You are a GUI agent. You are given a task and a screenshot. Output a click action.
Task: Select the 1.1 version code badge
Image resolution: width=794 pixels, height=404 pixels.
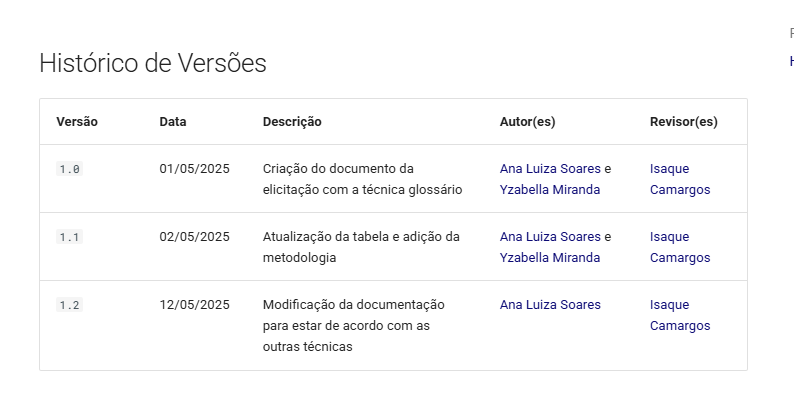tap(69, 236)
